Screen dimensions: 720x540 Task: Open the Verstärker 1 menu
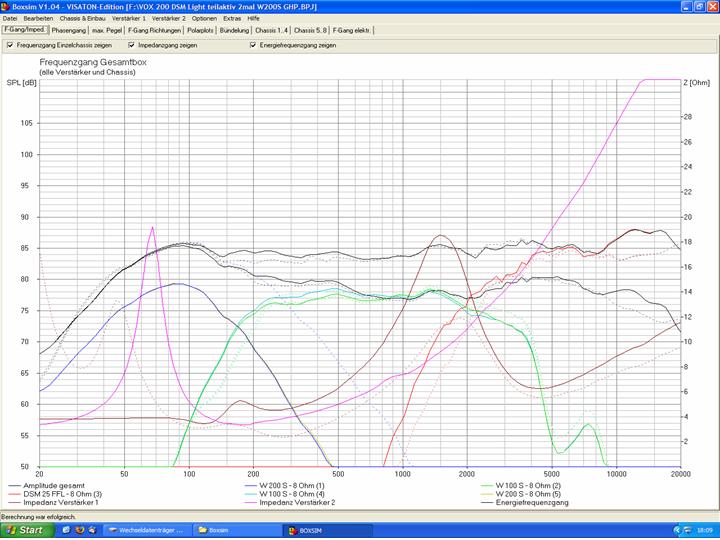[129, 18]
